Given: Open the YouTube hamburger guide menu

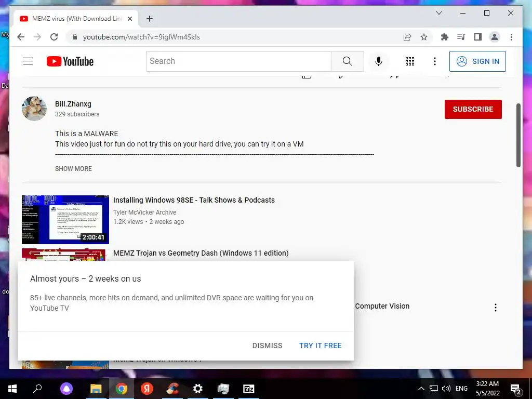Looking at the screenshot, I should 28,61.
